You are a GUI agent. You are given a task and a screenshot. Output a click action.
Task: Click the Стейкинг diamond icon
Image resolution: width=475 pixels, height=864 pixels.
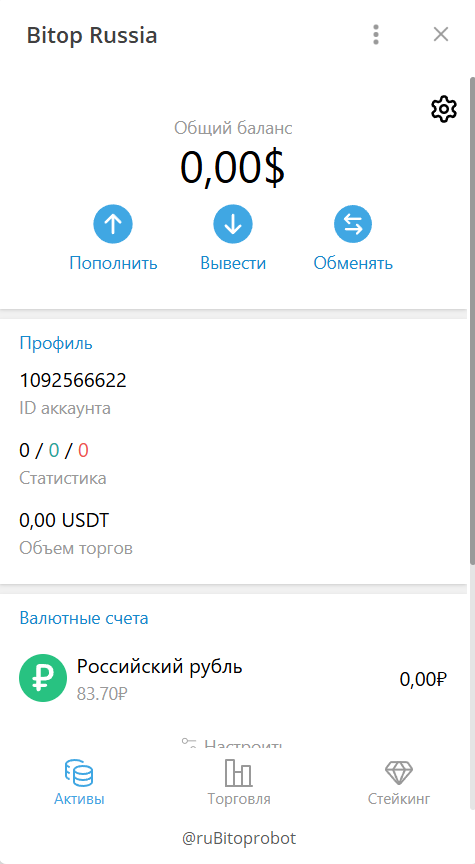(x=399, y=773)
